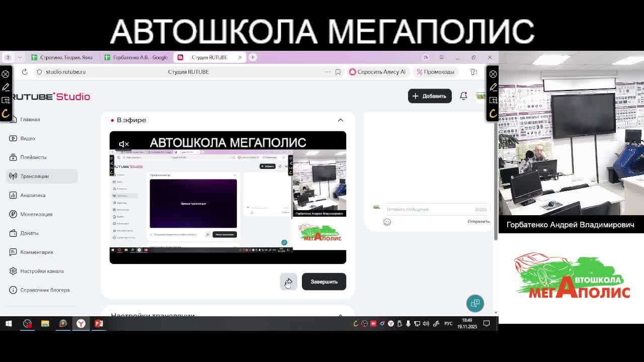The width and height of the screenshot is (644, 362).
Task: Collapse the Настройки трансляции panel
Action: coord(341,315)
